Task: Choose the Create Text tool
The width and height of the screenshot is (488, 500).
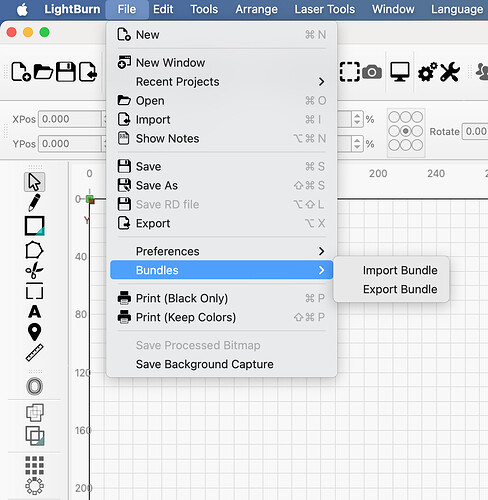Action: (34, 312)
